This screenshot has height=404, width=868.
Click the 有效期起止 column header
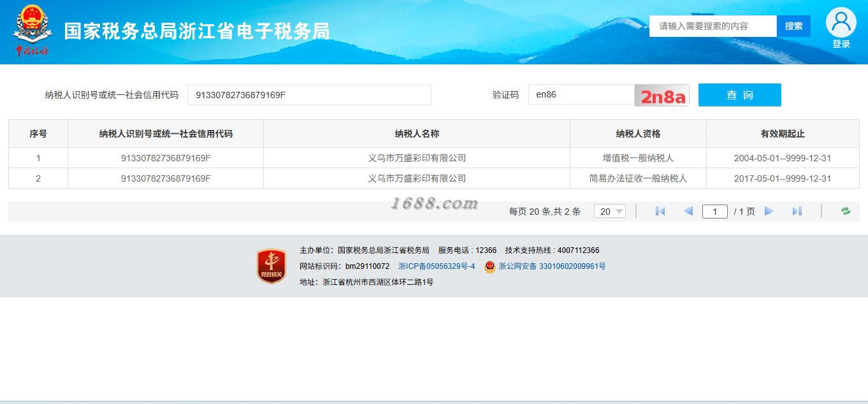click(x=783, y=134)
